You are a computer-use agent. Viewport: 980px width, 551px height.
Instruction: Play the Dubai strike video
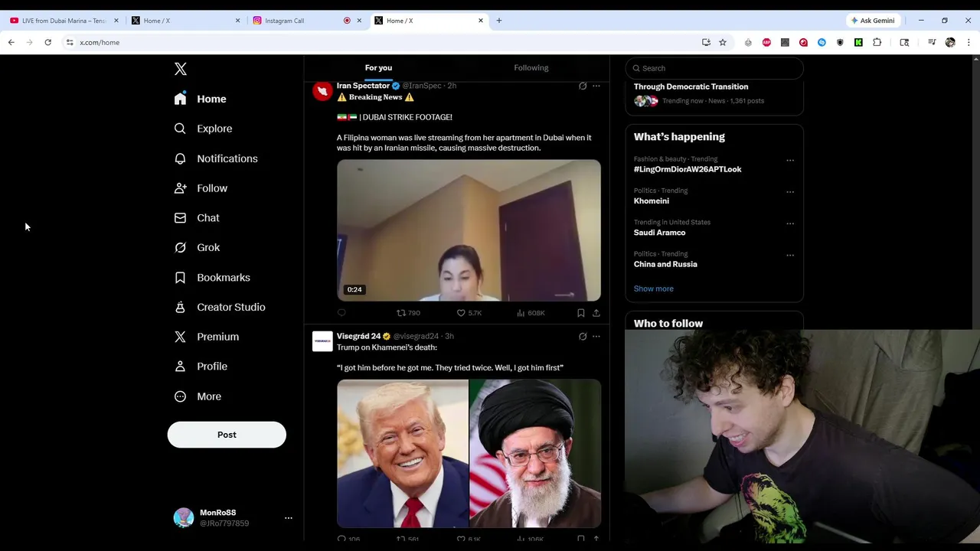click(469, 230)
